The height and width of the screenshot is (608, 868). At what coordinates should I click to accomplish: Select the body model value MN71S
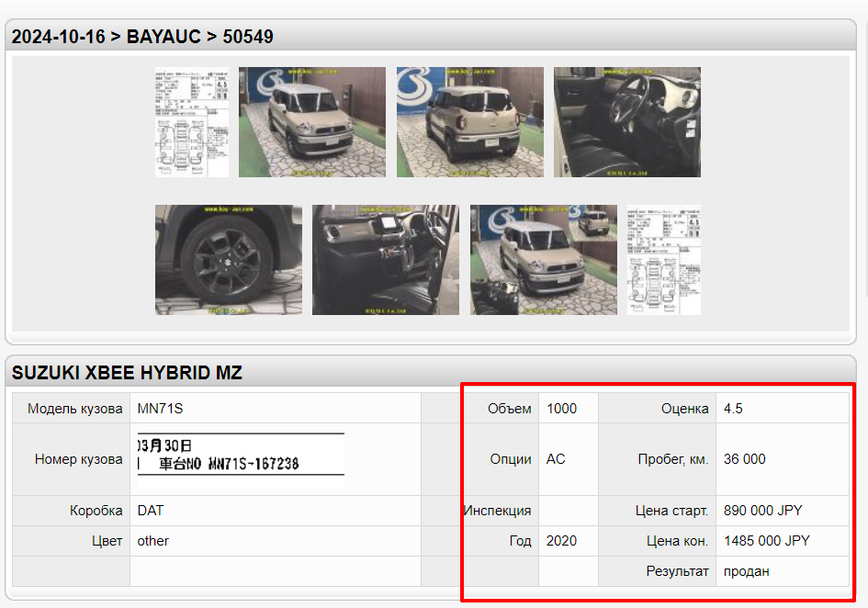tap(160, 409)
